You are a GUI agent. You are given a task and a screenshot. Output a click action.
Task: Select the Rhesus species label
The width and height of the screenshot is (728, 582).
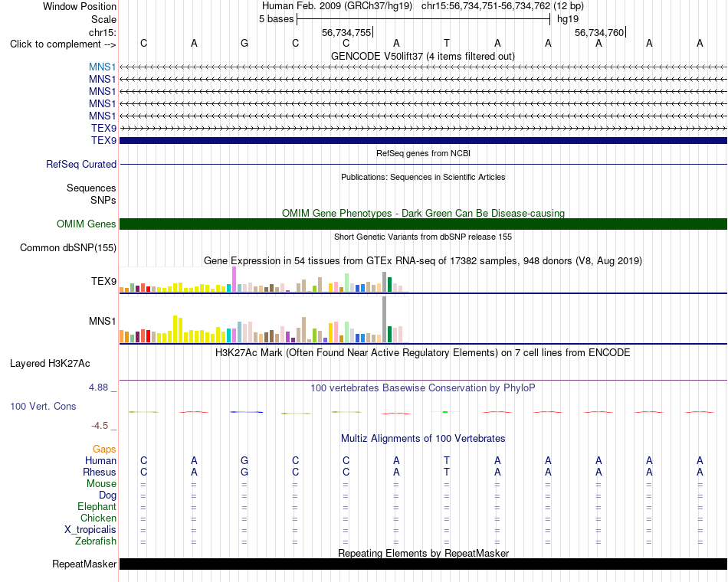coord(100,472)
